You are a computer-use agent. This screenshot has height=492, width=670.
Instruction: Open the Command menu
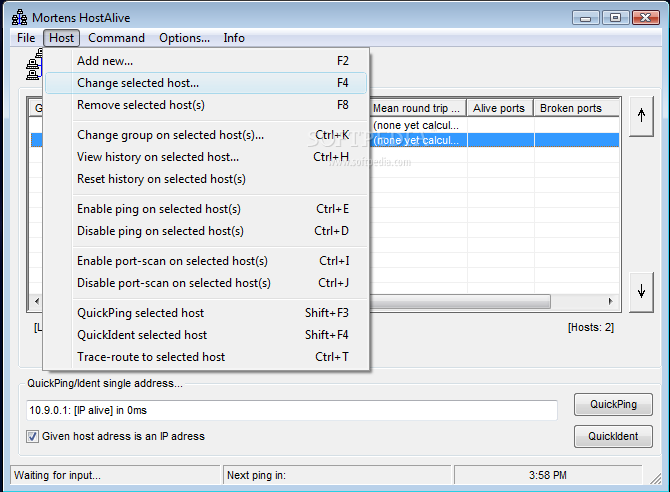coord(116,38)
